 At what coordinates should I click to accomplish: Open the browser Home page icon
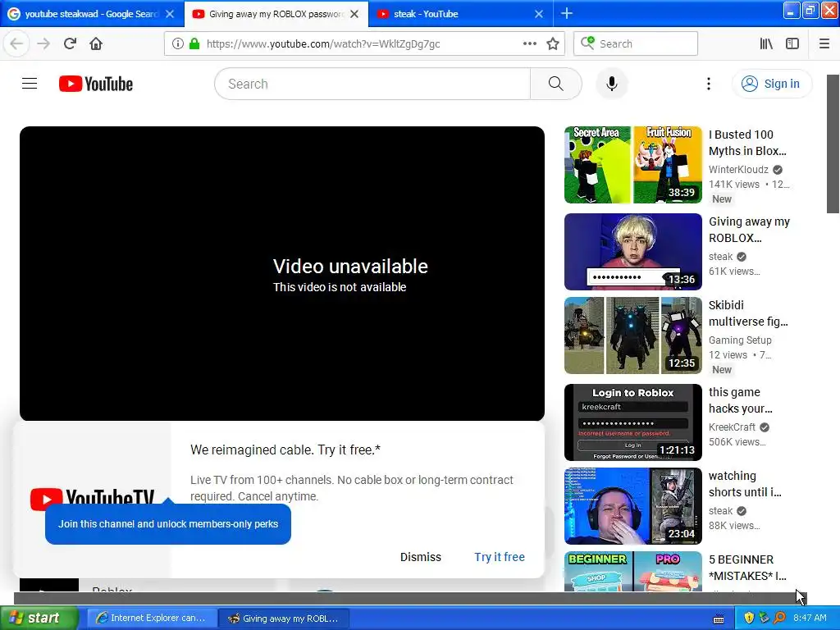point(96,44)
